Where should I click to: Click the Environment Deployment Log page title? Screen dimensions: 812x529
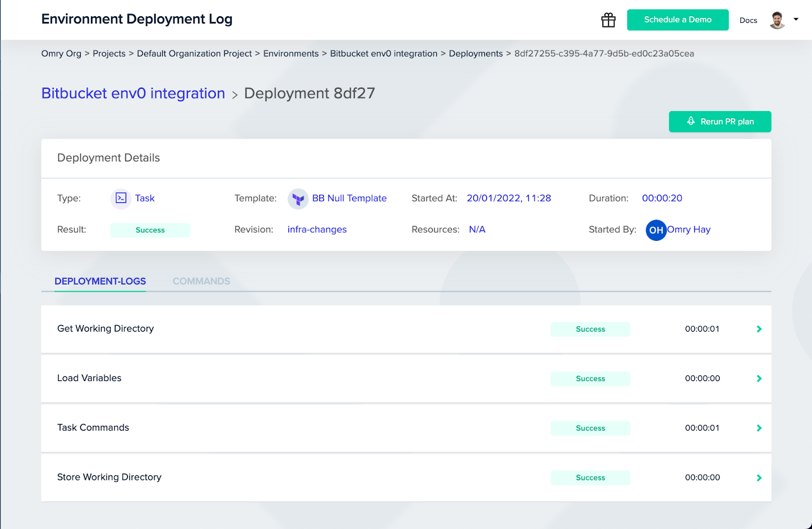pos(137,19)
